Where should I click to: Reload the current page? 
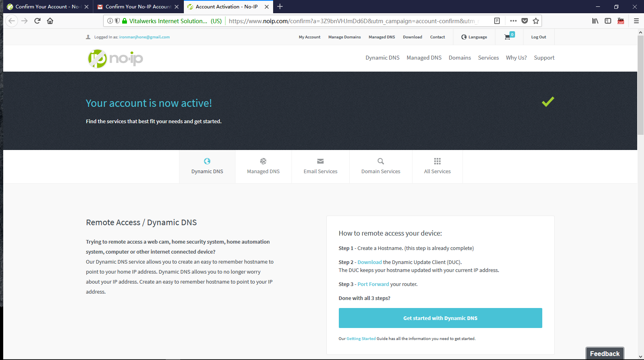point(37,21)
